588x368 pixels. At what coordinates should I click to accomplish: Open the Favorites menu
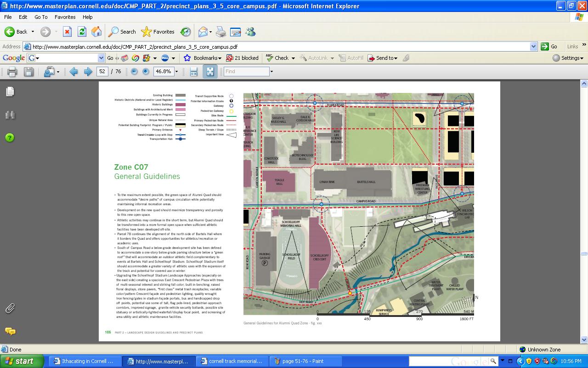(x=65, y=17)
